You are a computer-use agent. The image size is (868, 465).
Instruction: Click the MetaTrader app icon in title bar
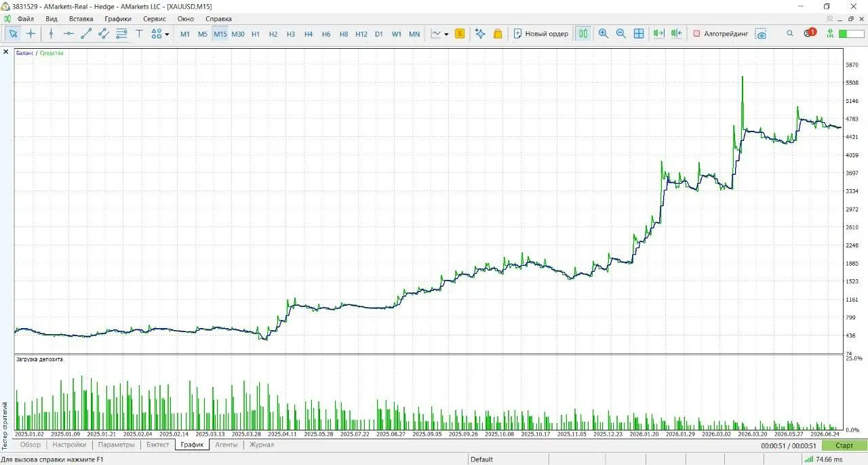click(6, 6)
